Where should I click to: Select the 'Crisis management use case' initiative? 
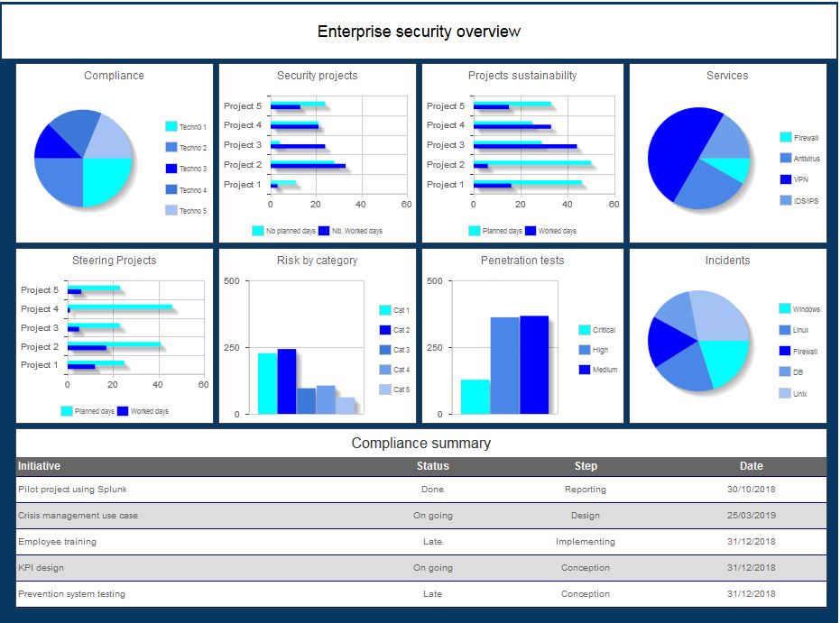[78, 516]
